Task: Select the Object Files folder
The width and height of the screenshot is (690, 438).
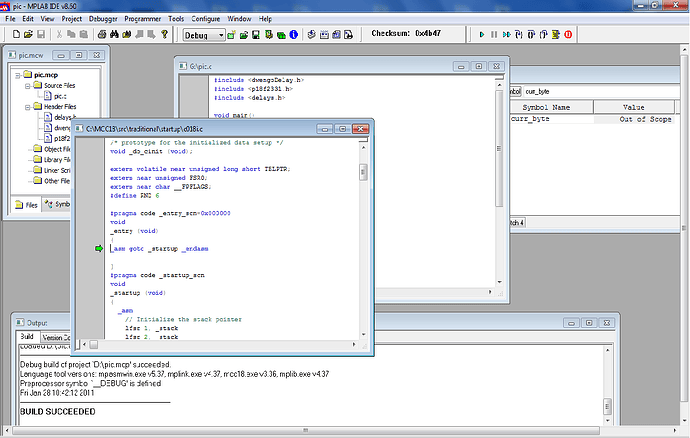Action: point(52,149)
